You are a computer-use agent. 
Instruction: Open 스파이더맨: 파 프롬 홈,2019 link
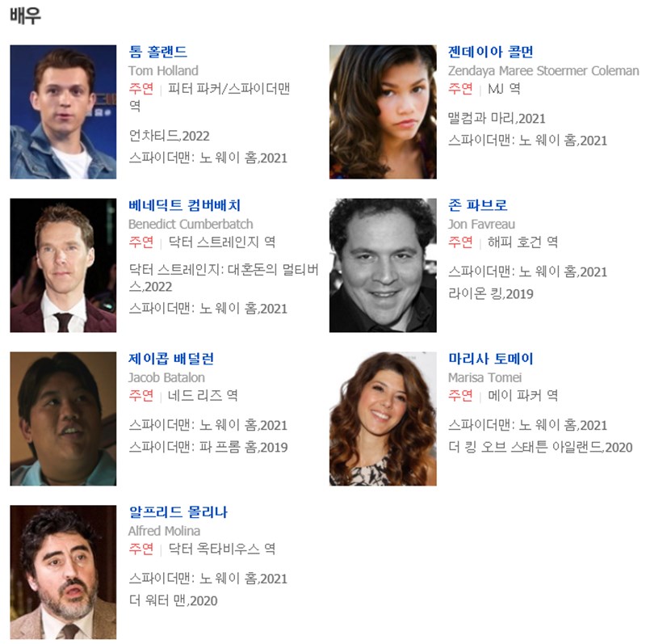(208, 447)
